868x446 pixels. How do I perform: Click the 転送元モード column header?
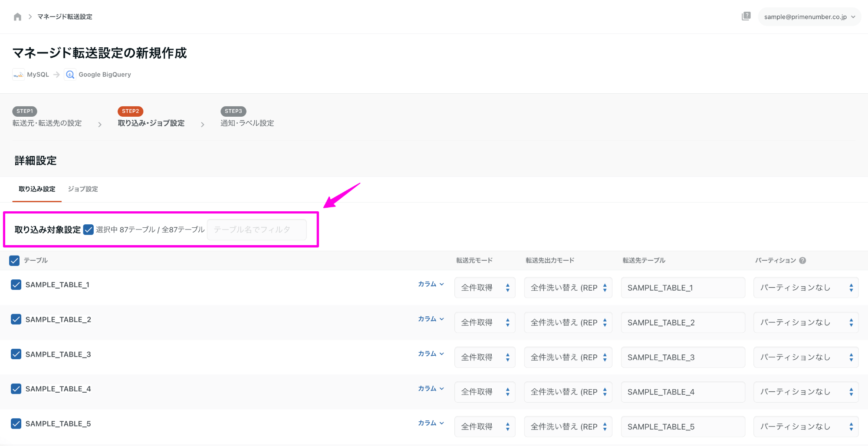[474, 260]
